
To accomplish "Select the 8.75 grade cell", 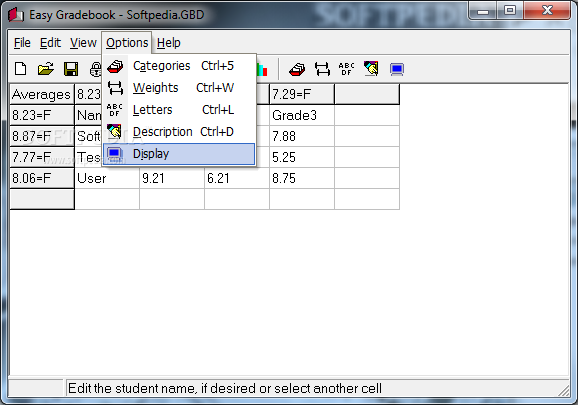I will (x=302, y=178).
